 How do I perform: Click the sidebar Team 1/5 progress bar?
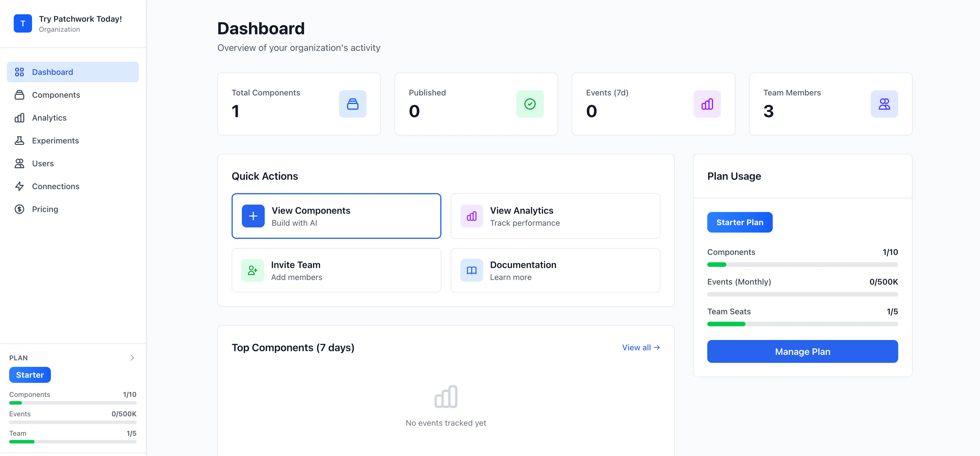click(x=73, y=442)
